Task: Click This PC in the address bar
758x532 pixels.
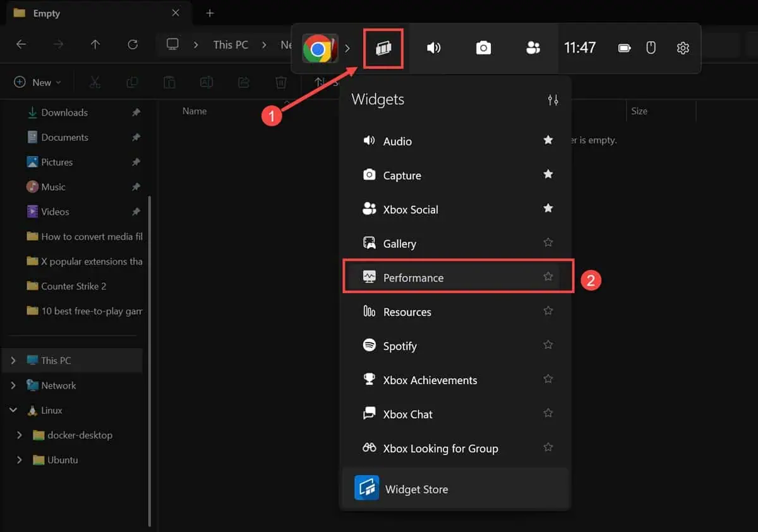Action: pyautogui.click(x=231, y=44)
